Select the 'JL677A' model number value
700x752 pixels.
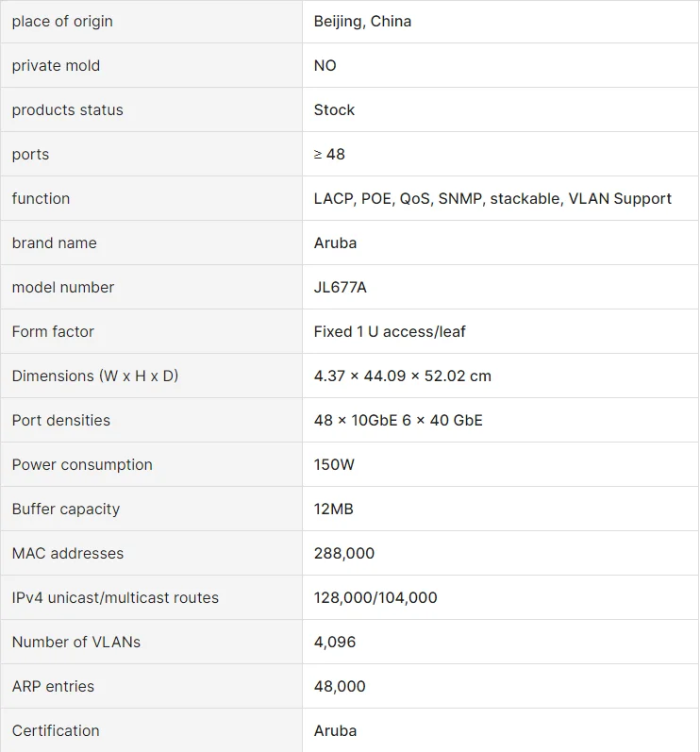point(340,287)
